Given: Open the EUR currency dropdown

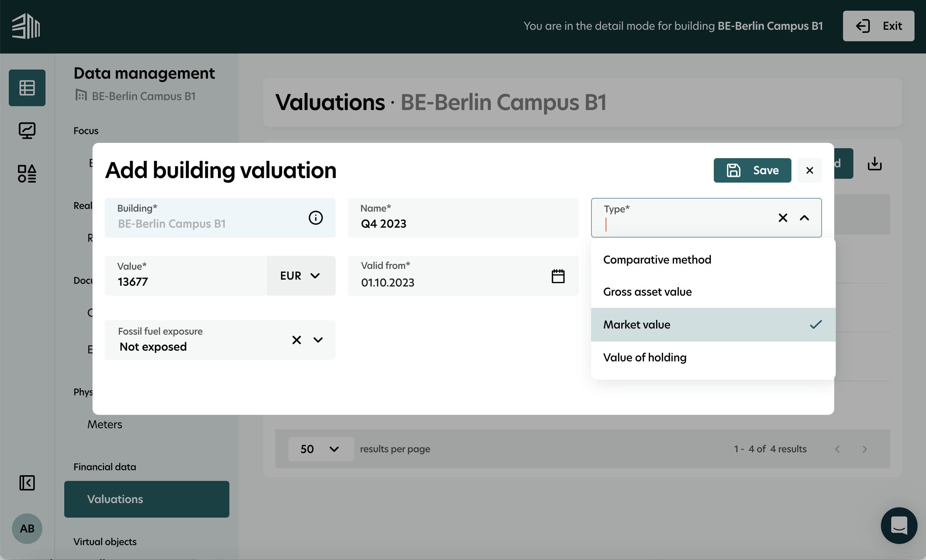Looking at the screenshot, I should click(x=301, y=276).
